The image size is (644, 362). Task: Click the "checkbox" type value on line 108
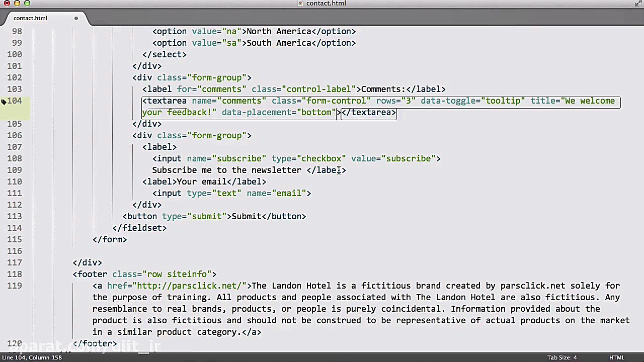(321, 158)
